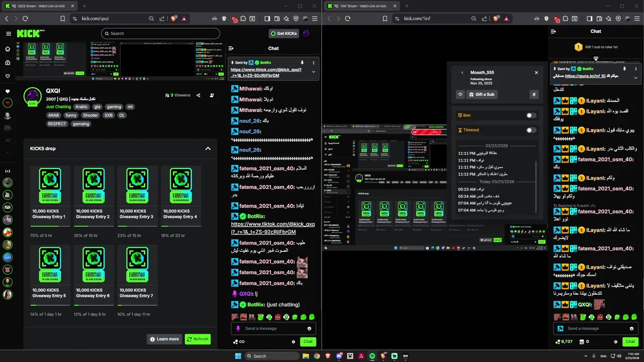Screen dimensions: 644x362
Task: Unpin the BotRix guns.lol pinned message
Action: coord(624,68)
